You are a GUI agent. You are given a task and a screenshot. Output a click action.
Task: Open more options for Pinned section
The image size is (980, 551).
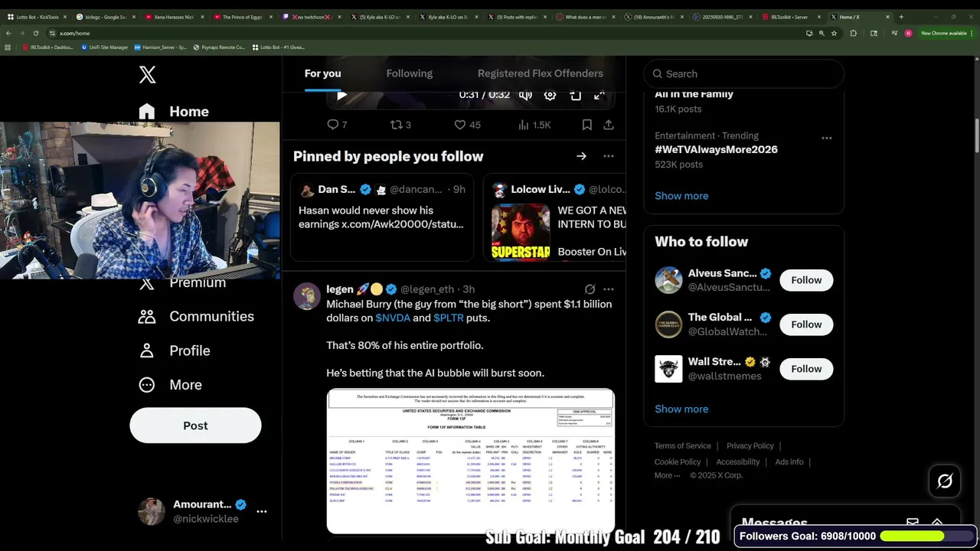tap(608, 156)
